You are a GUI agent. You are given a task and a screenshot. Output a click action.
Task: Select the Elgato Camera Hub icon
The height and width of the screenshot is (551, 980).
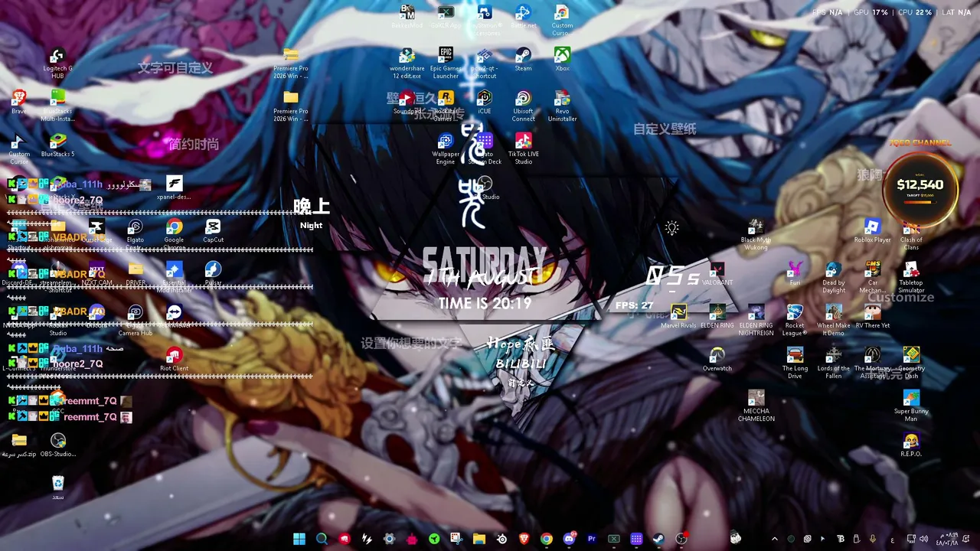coord(136,321)
